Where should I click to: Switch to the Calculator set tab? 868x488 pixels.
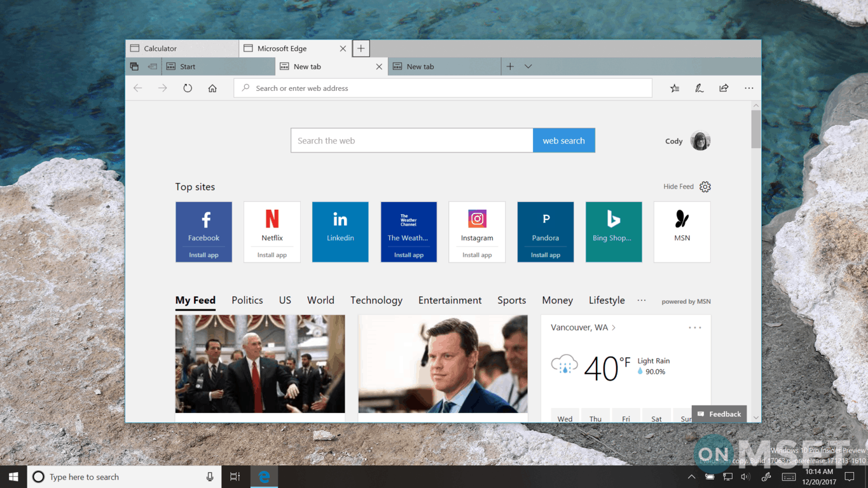(183, 48)
